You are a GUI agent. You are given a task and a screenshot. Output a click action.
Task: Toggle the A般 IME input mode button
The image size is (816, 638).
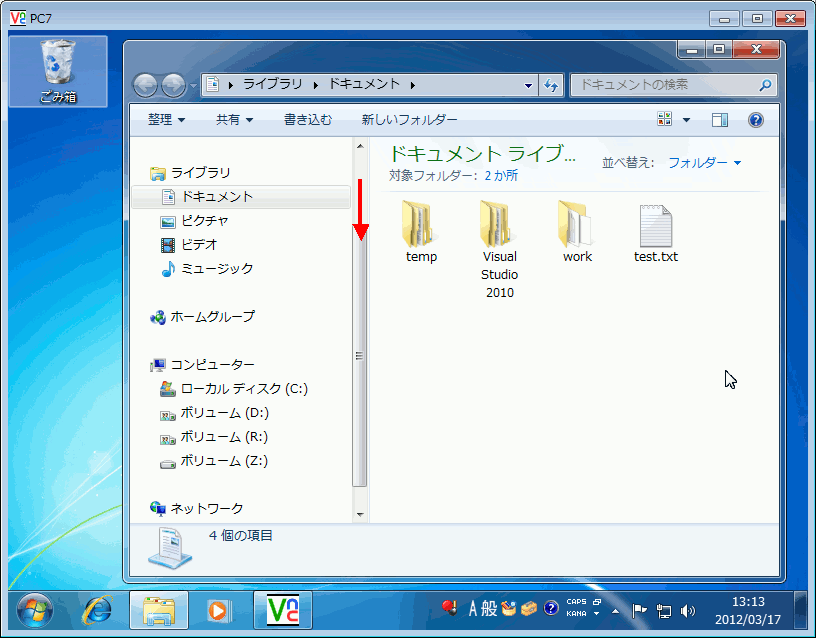click(481, 608)
